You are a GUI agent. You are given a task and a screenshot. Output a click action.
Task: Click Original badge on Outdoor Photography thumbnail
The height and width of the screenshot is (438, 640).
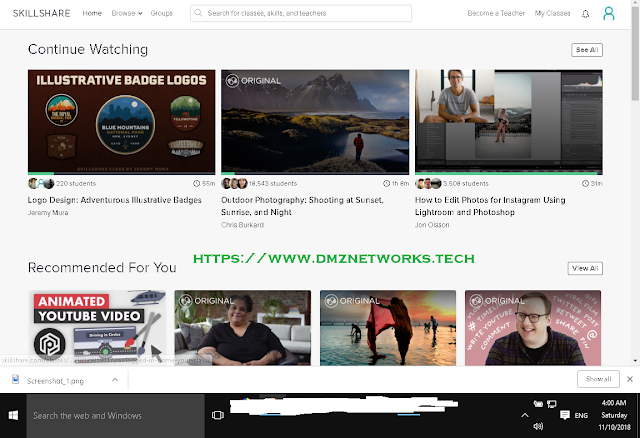(253, 80)
